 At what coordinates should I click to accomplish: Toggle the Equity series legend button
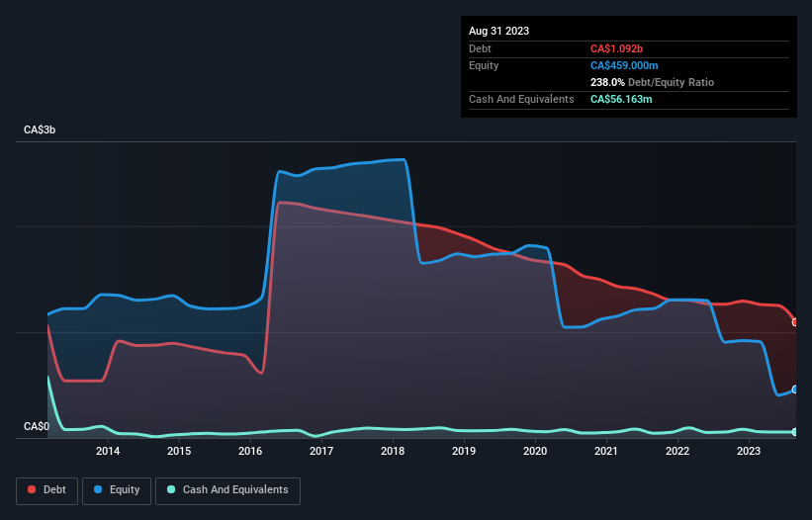[x=117, y=490]
